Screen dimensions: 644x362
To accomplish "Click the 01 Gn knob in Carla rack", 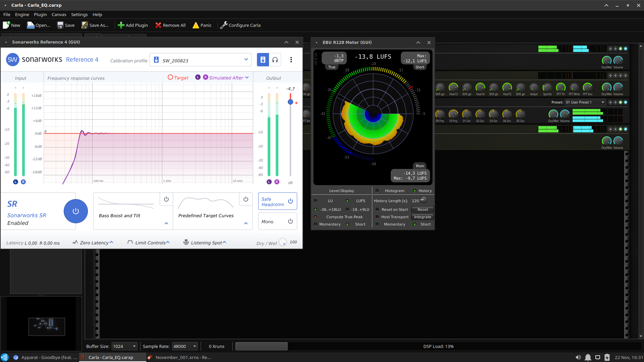I will [467, 114].
